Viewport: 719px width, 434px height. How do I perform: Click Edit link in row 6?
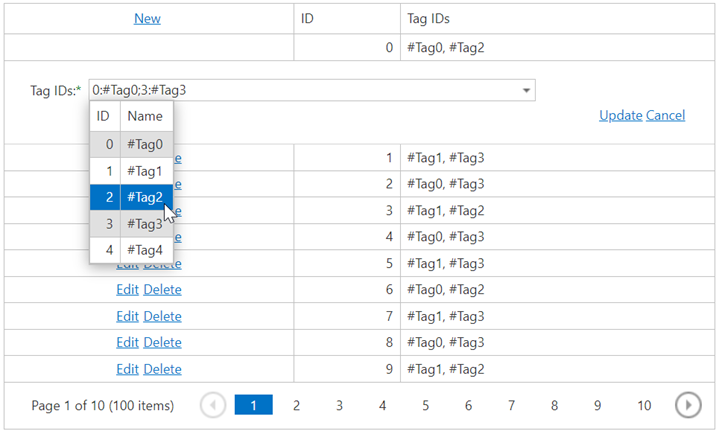(127, 289)
